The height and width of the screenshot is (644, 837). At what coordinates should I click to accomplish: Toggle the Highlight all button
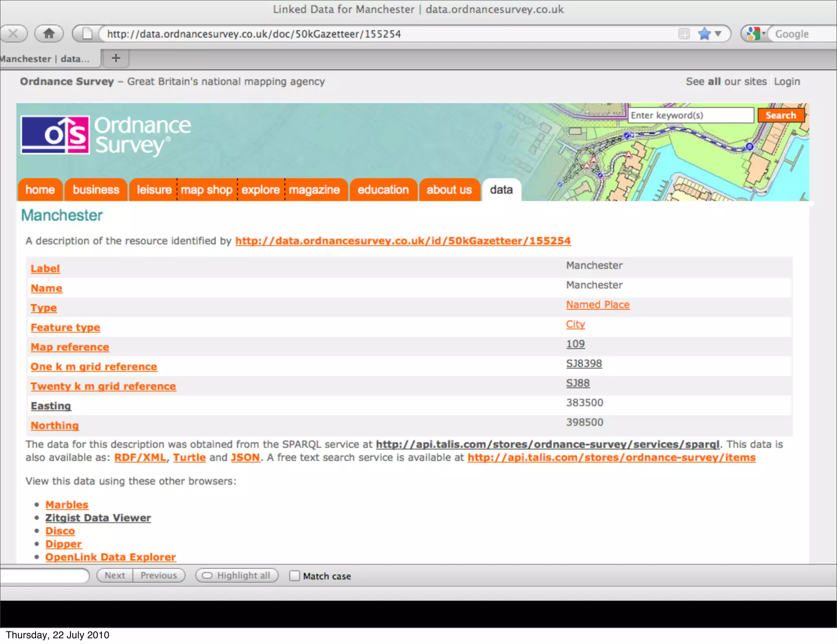[x=237, y=575]
